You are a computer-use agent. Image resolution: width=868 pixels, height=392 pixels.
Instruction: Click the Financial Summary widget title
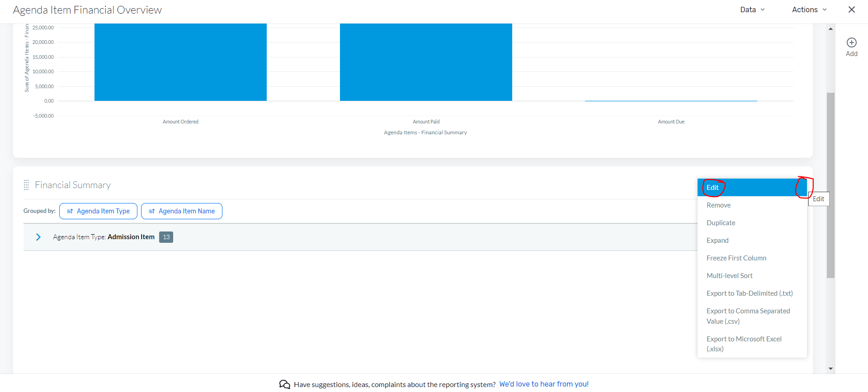[73, 185]
